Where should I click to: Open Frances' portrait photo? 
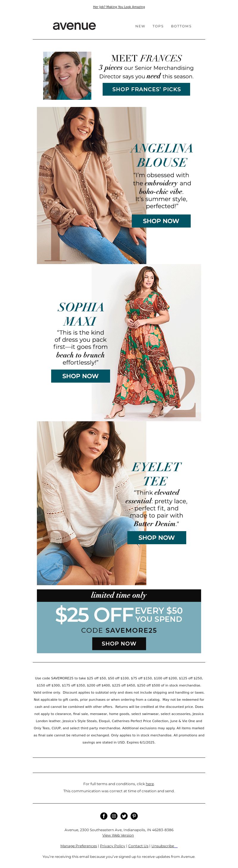[67, 75]
